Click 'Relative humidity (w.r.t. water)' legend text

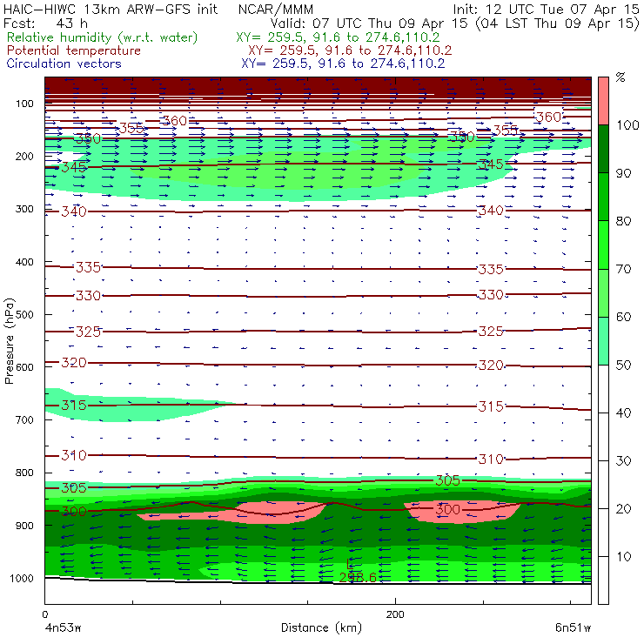coord(102,37)
